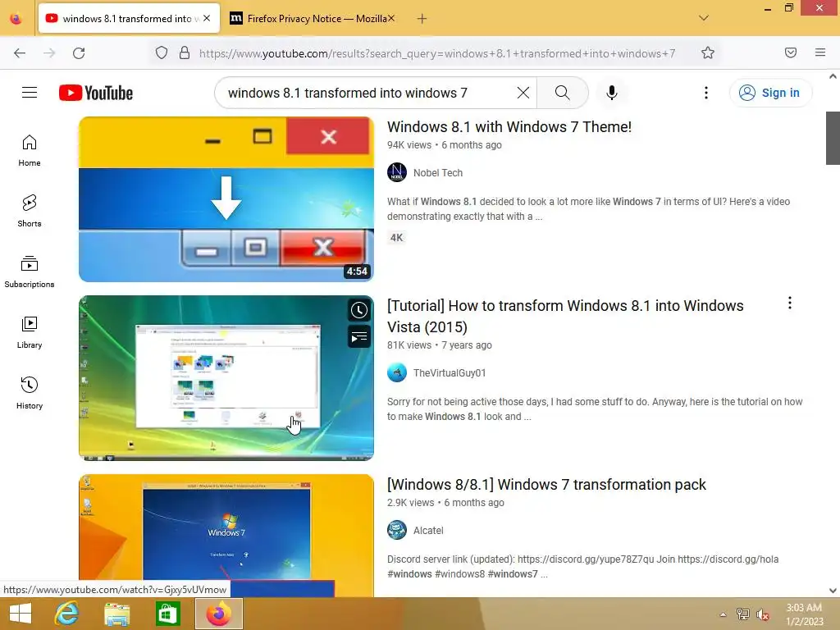Image resolution: width=840 pixels, height=630 pixels.
Task: Click the site security padlock icon
Action: (x=185, y=53)
